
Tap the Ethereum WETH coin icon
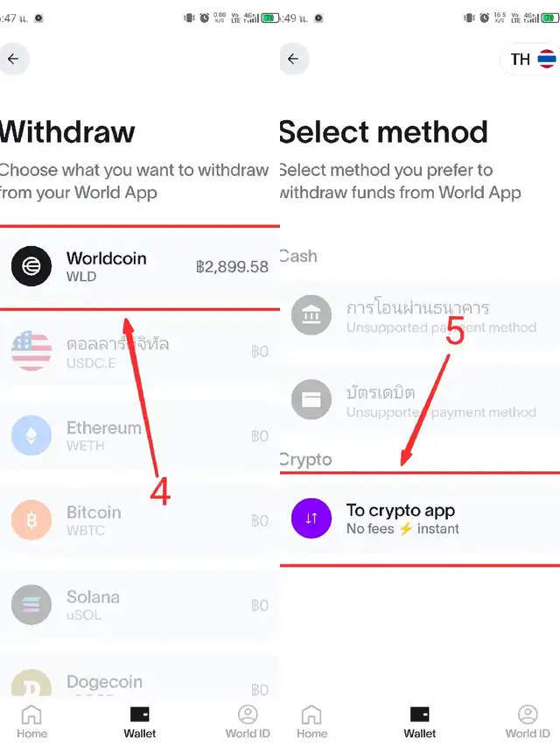31,435
